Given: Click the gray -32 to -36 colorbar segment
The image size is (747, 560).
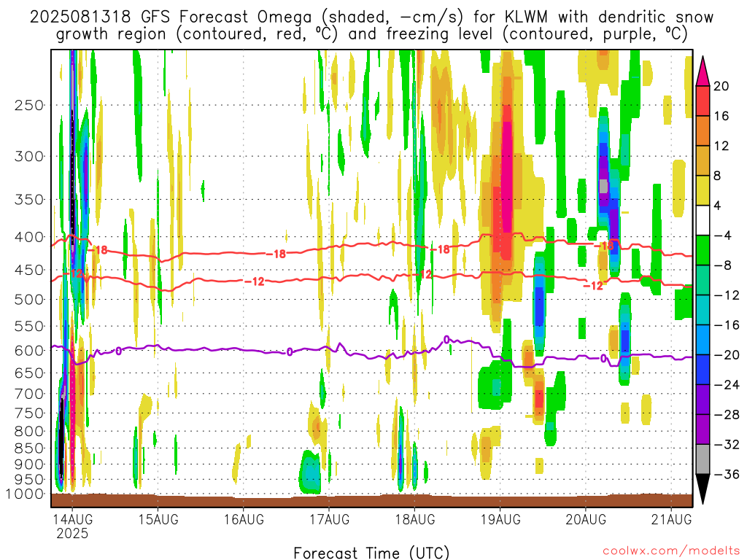Looking at the screenshot, I should [x=703, y=459].
